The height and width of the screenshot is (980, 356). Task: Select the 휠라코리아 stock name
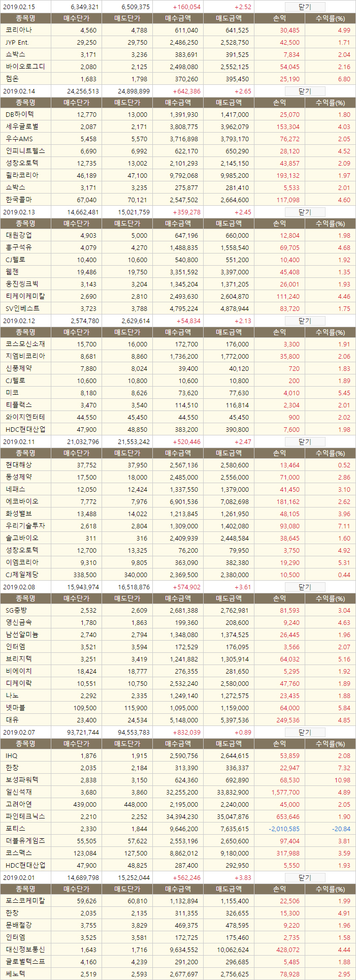(22, 175)
